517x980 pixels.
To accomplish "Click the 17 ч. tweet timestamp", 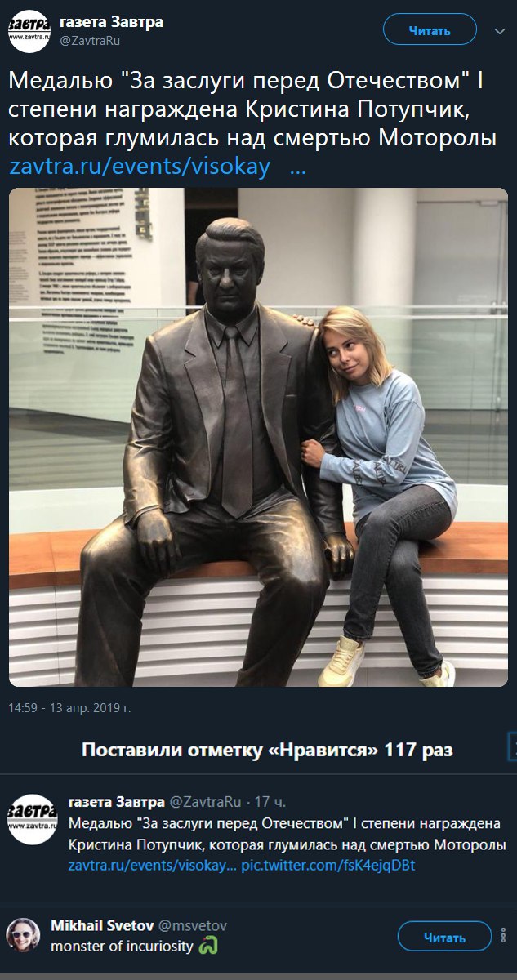I will [270, 801].
